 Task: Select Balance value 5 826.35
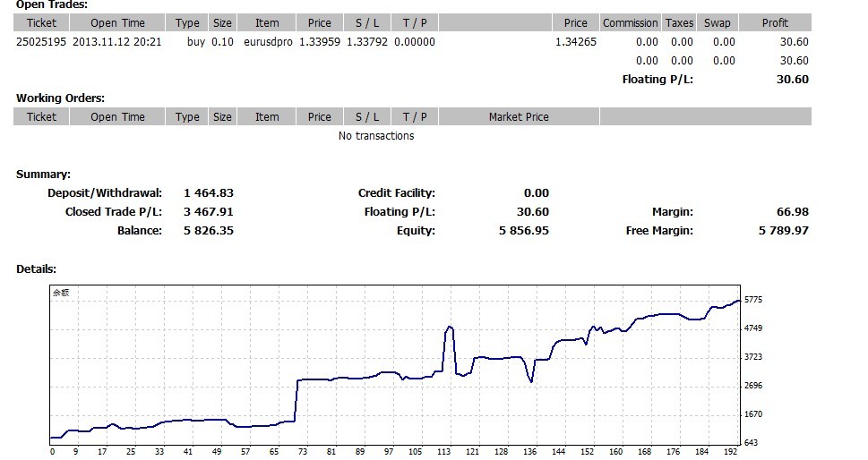(209, 231)
